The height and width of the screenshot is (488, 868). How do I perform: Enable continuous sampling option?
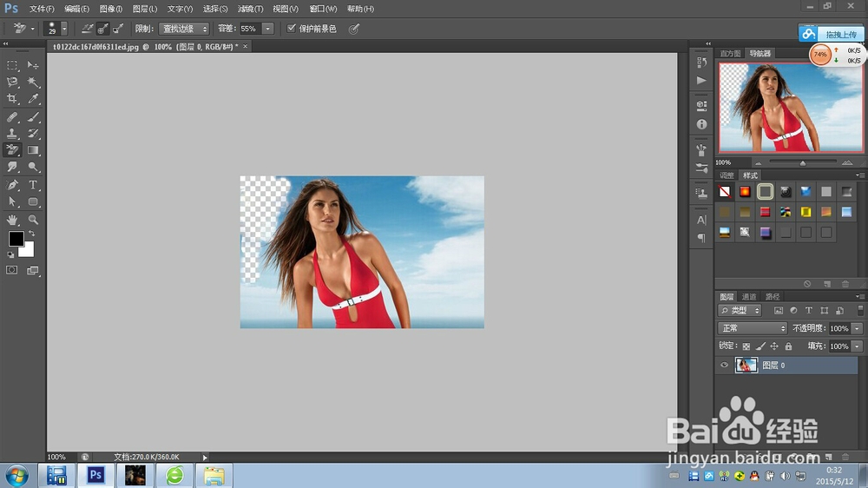(x=88, y=29)
